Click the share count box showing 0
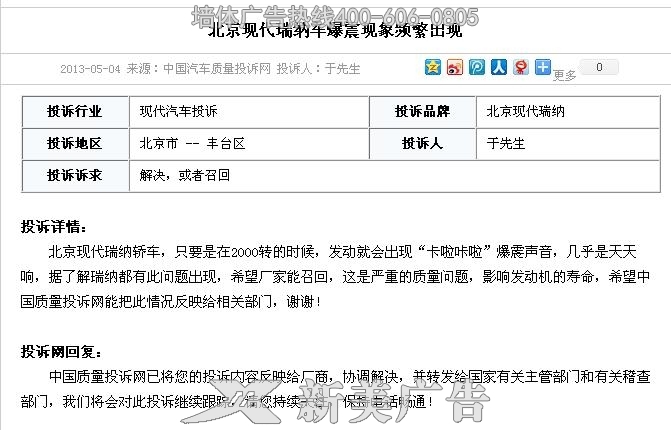 point(599,67)
